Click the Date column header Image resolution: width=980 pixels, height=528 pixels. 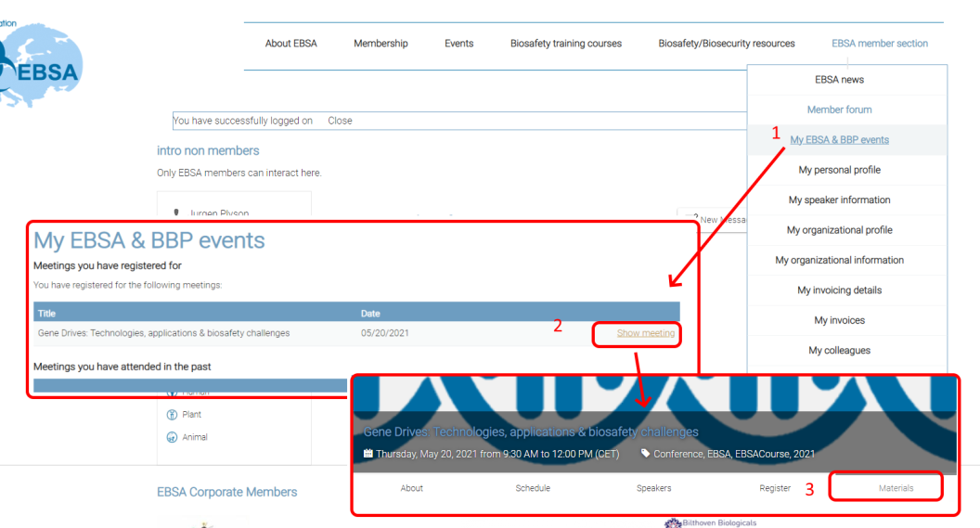coord(370,313)
